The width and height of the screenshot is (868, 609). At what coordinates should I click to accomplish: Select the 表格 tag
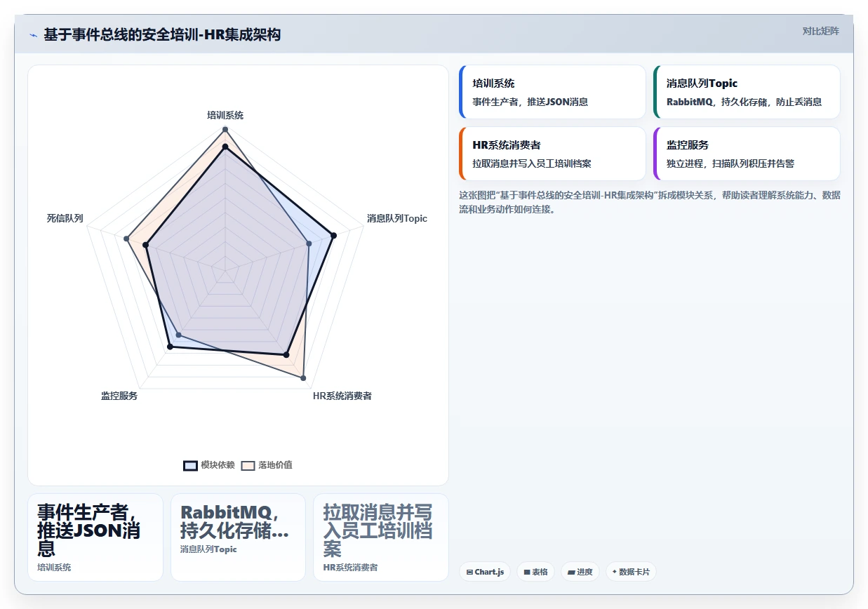(x=535, y=572)
